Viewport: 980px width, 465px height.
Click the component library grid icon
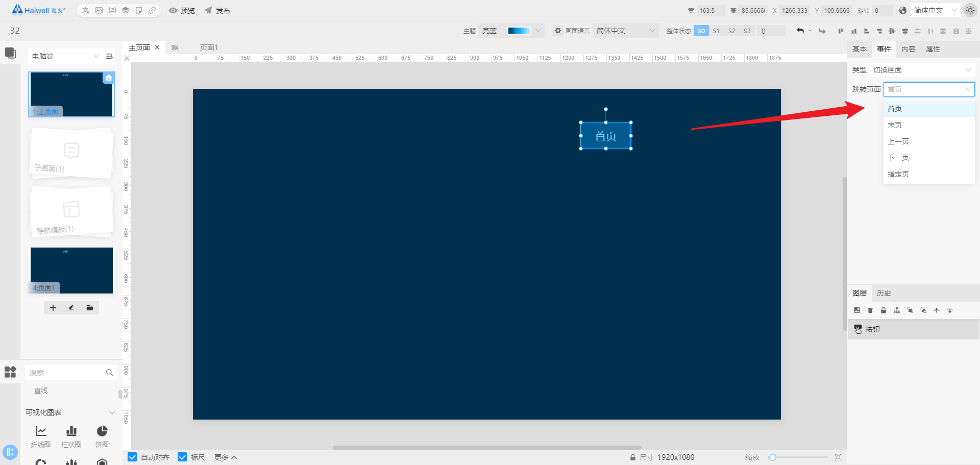[10, 372]
